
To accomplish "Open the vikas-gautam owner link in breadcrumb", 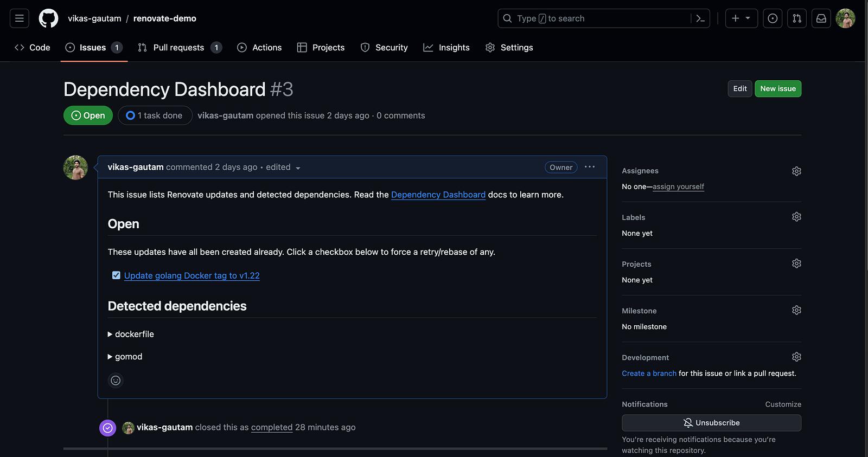I will [94, 18].
